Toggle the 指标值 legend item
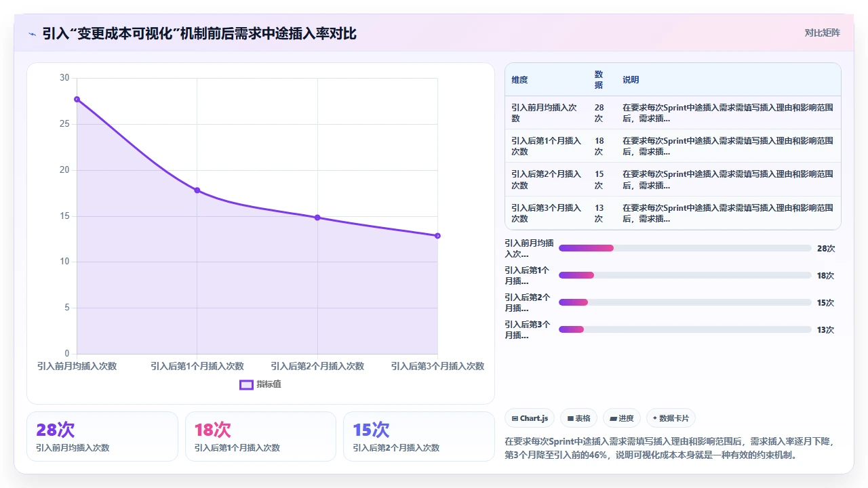The image size is (868, 488). [x=260, y=384]
